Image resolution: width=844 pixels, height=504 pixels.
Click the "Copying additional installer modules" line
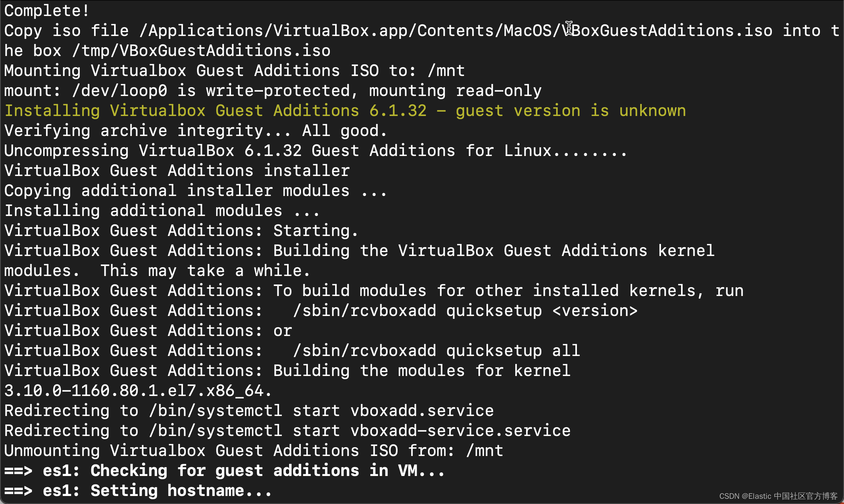(195, 191)
